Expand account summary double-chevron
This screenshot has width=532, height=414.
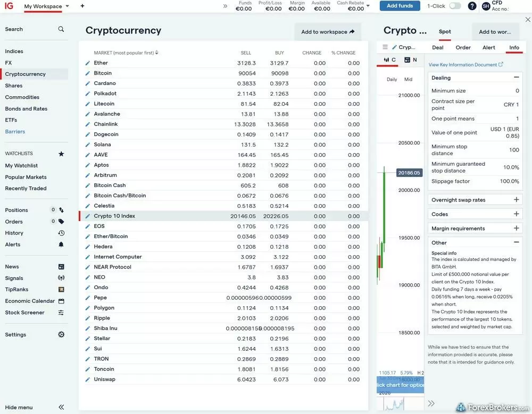225,6
